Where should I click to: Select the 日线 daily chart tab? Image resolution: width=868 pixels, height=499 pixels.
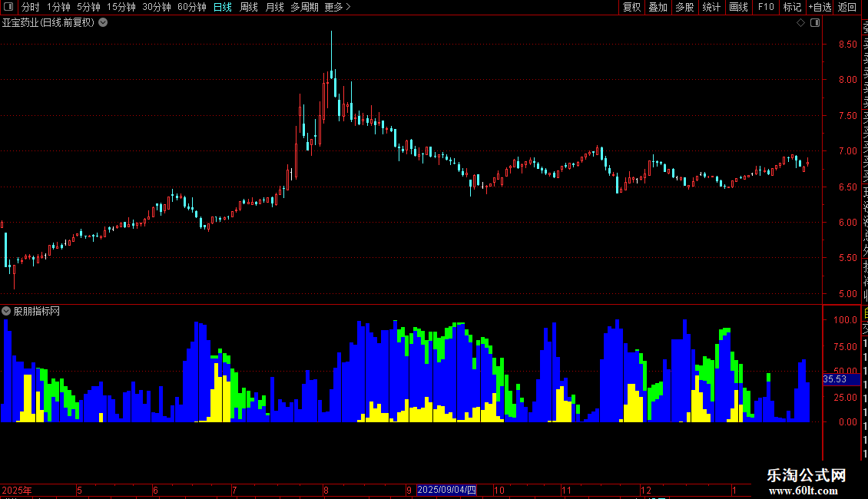[x=223, y=7]
